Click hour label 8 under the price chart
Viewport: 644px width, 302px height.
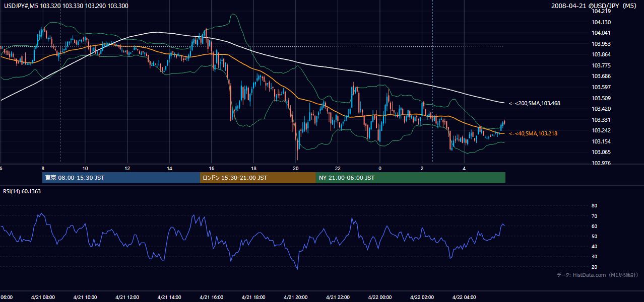[x=43, y=168]
